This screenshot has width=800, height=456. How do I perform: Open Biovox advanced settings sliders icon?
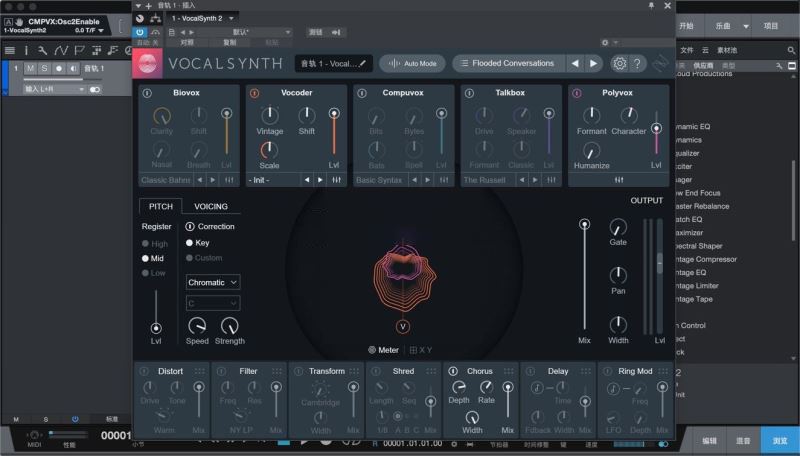[229, 180]
